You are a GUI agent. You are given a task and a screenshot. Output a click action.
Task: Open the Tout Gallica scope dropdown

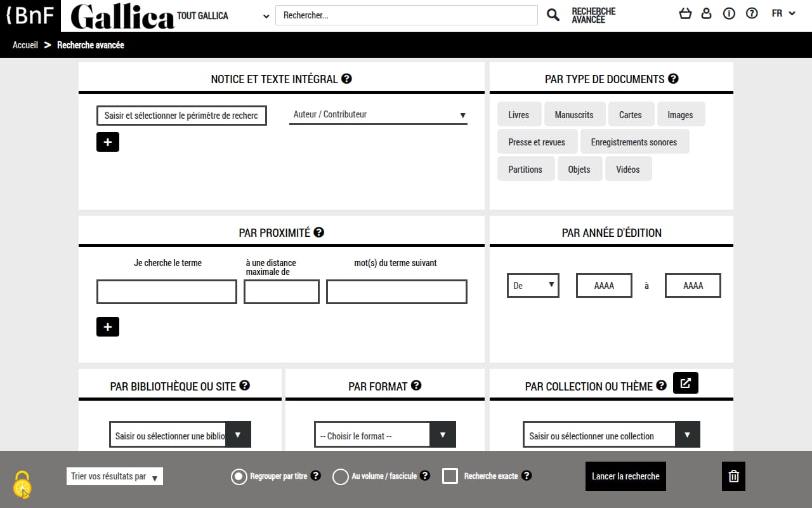[223, 16]
